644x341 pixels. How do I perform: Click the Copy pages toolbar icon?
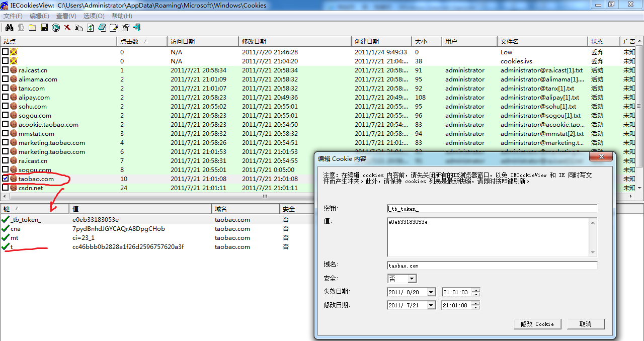click(79, 28)
